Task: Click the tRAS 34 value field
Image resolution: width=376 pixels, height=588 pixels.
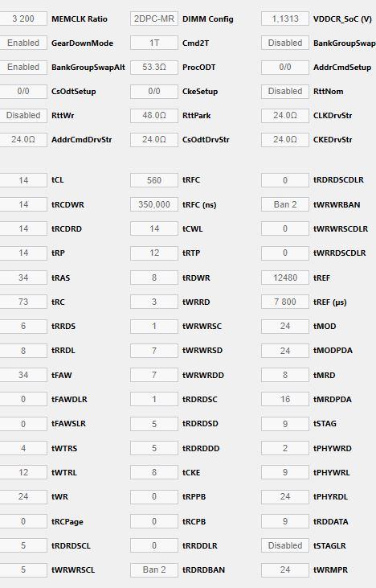Action: (23, 278)
